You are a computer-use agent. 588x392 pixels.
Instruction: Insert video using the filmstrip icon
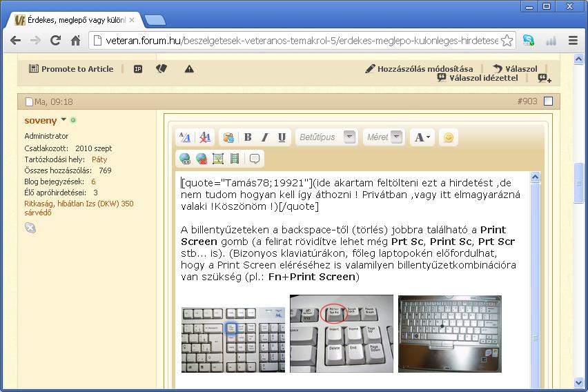pyautogui.click(x=235, y=159)
